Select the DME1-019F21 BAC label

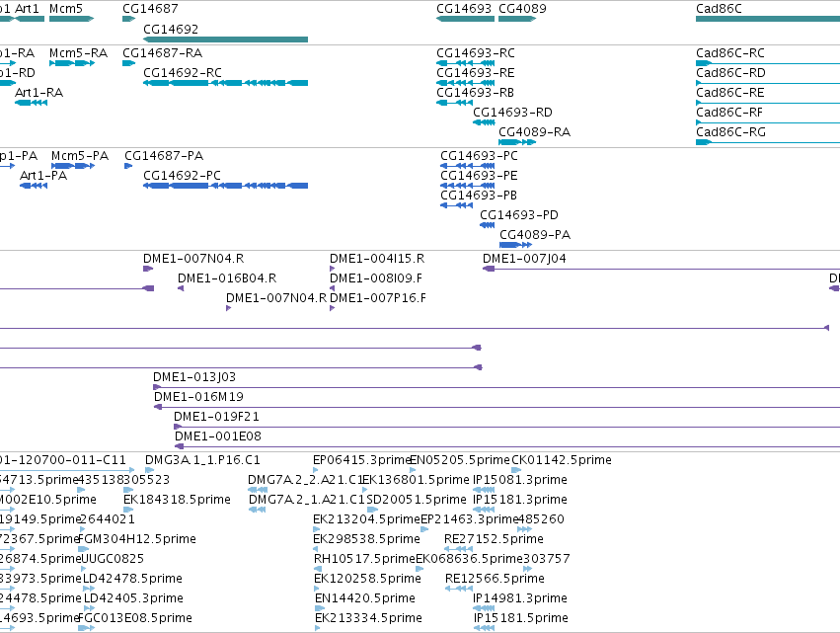pyautogui.click(x=216, y=417)
